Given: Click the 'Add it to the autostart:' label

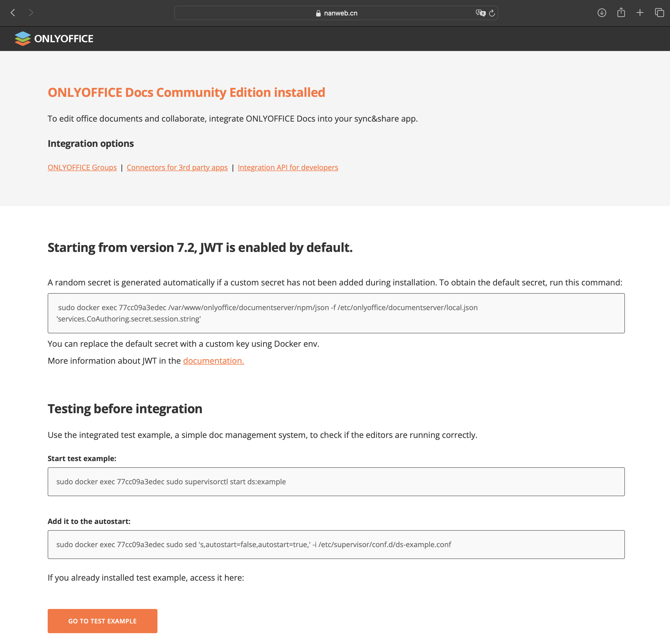Looking at the screenshot, I should click(89, 521).
